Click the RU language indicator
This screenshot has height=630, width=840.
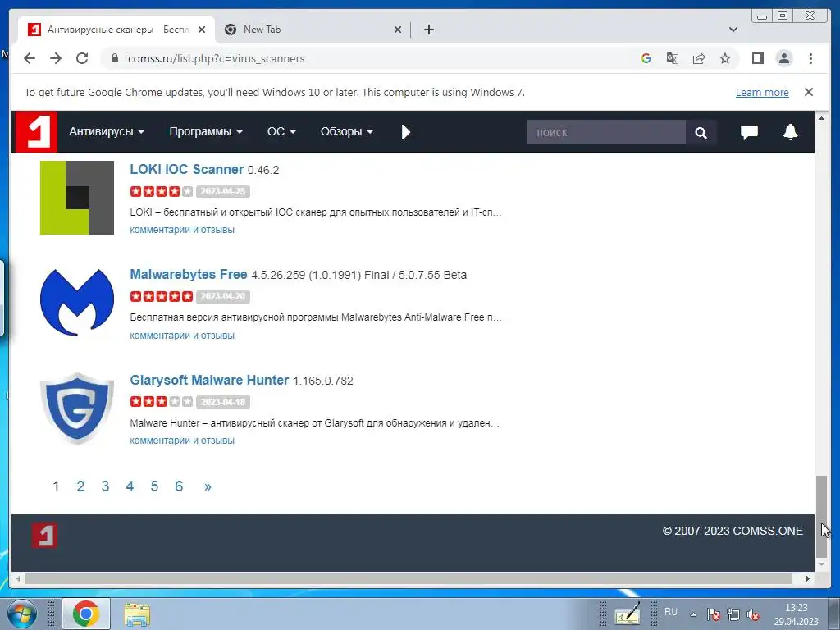(x=671, y=612)
